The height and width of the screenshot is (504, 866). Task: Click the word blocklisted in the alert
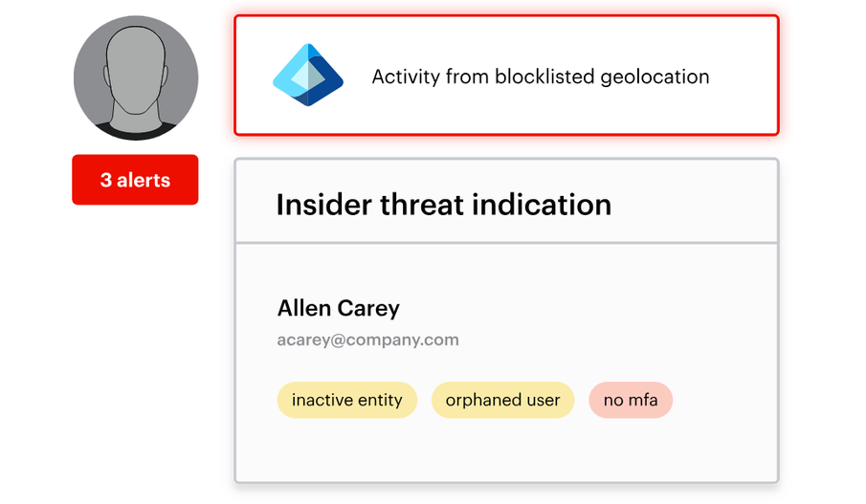click(544, 77)
